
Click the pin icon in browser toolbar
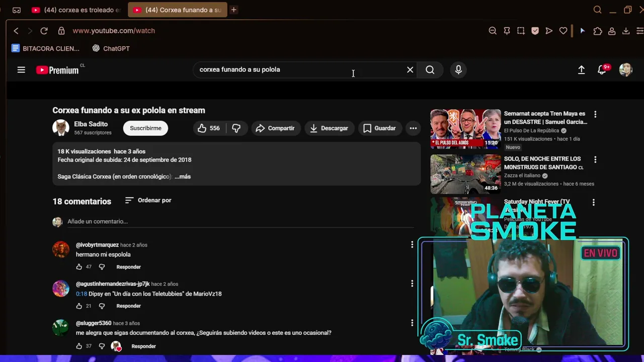click(507, 31)
